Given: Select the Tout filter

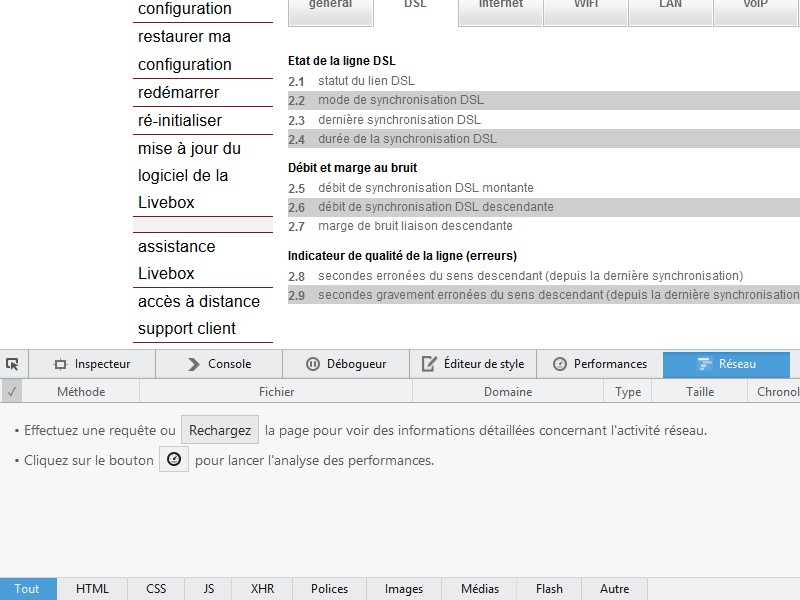Looking at the screenshot, I should coord(27,589).
